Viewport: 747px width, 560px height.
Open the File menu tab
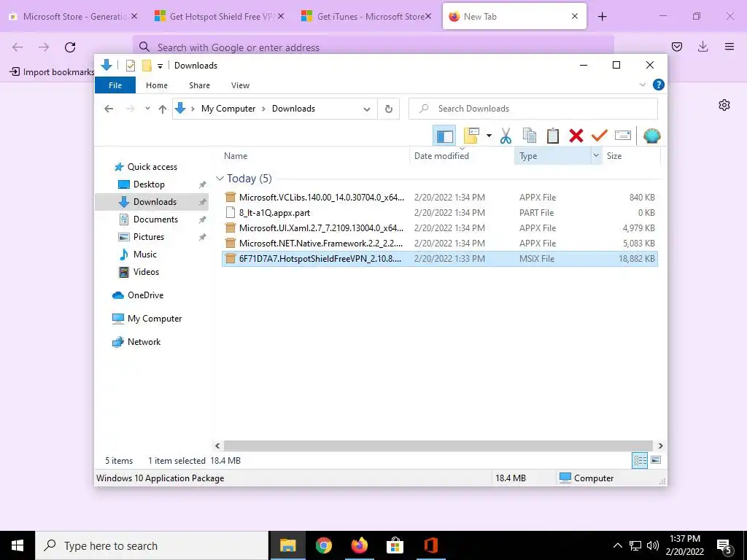tap(115, 85)
